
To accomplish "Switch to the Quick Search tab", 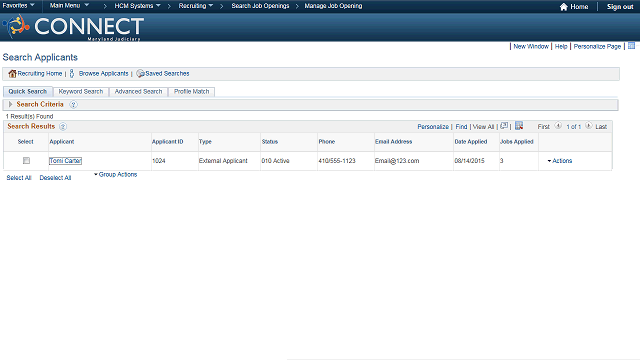I will (28, 91).
